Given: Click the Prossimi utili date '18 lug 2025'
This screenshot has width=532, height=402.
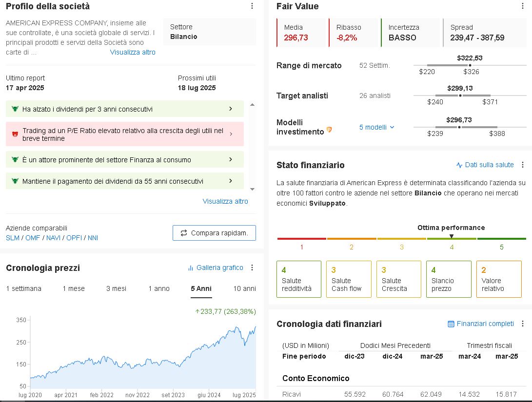Looking at the screenshot, I should point(197,88).
